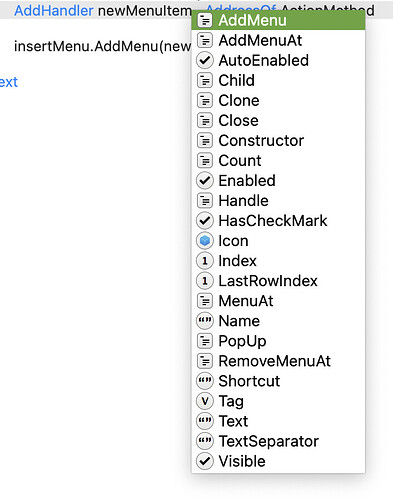Viewport: 393px width, 500px height.
Task: Select the PopUp method suggestion
Action: [x=278, y=341]
